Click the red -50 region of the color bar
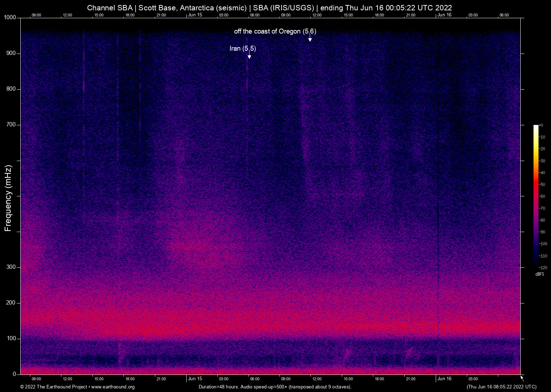The width and height of the screenshot is (551, 392). [536, 184]
